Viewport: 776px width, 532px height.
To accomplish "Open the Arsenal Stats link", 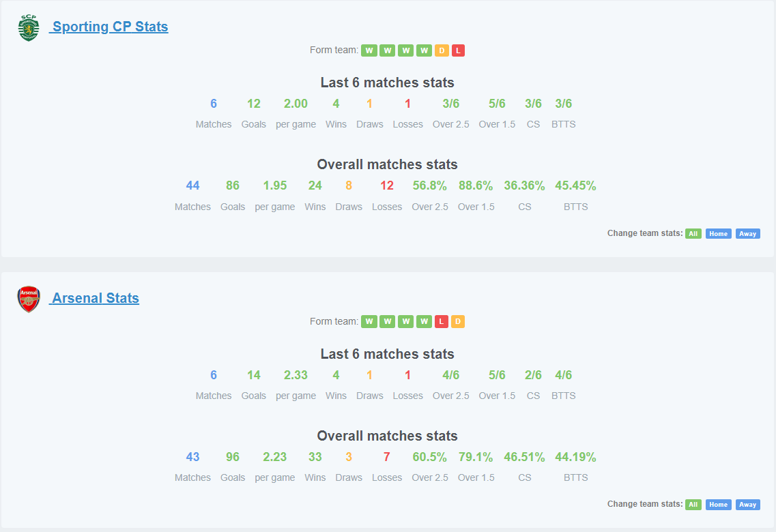I will (x=94, y=298).
